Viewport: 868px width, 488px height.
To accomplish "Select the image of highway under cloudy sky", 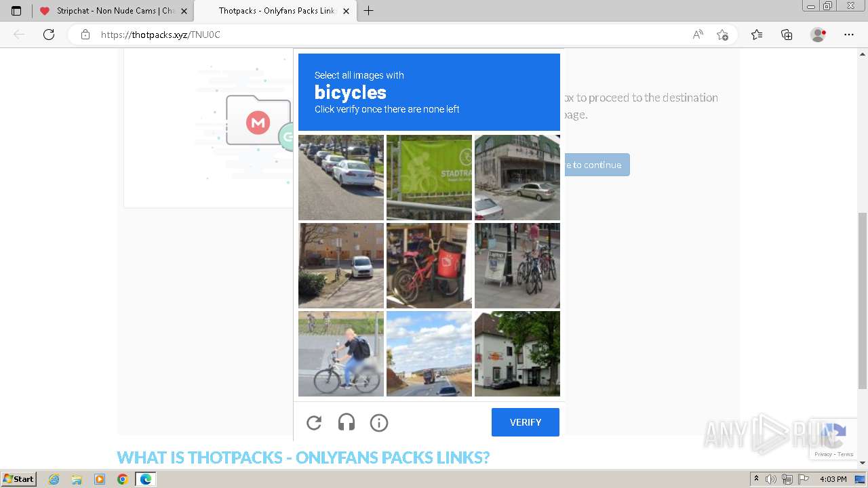I will pos(429,354).
